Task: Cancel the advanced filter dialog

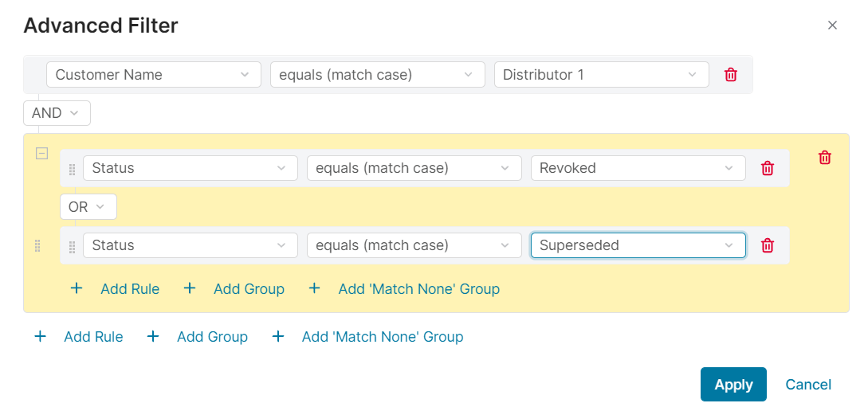Action: 807,385
